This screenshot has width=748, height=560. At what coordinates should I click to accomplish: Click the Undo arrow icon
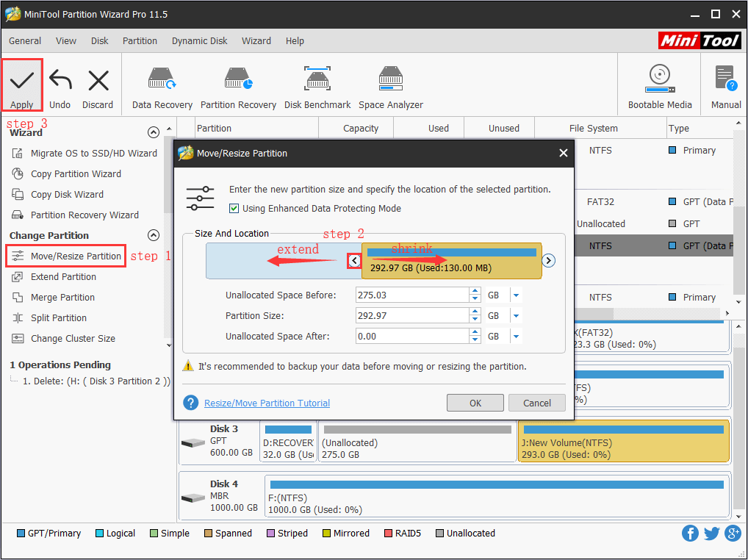pos(60,79)
